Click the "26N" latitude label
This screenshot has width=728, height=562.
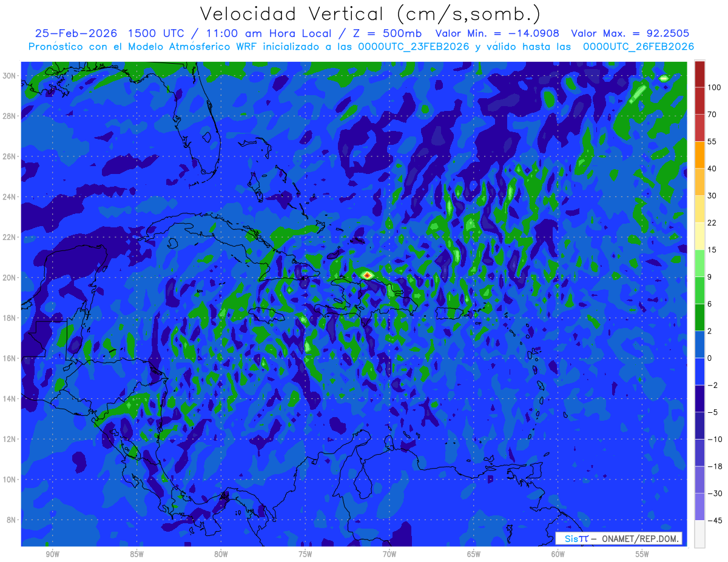[x=10, y=156]
